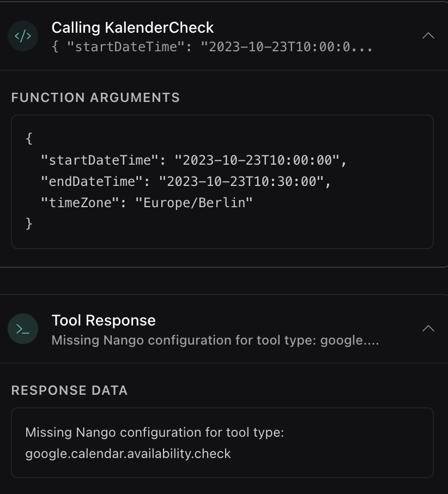Click the "2023-10-23T10:00:00" start value
The height and width of the screenshot is (494, 448).
261,160
